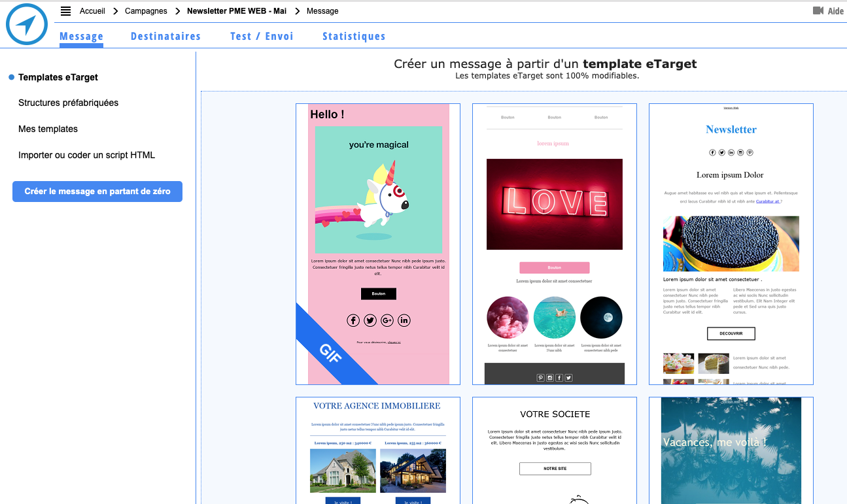
Task: Click the Curabitur at link in Newsletter template
Action: point(768,201)
